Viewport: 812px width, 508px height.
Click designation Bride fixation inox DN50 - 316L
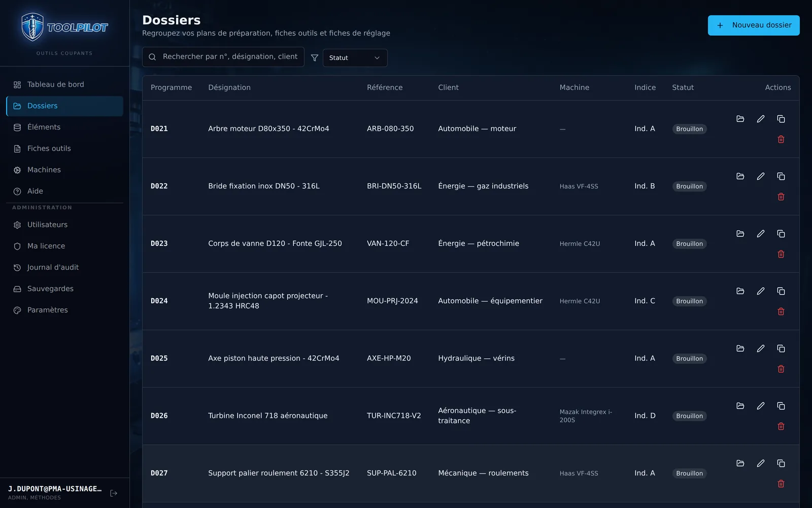[264, 186]
